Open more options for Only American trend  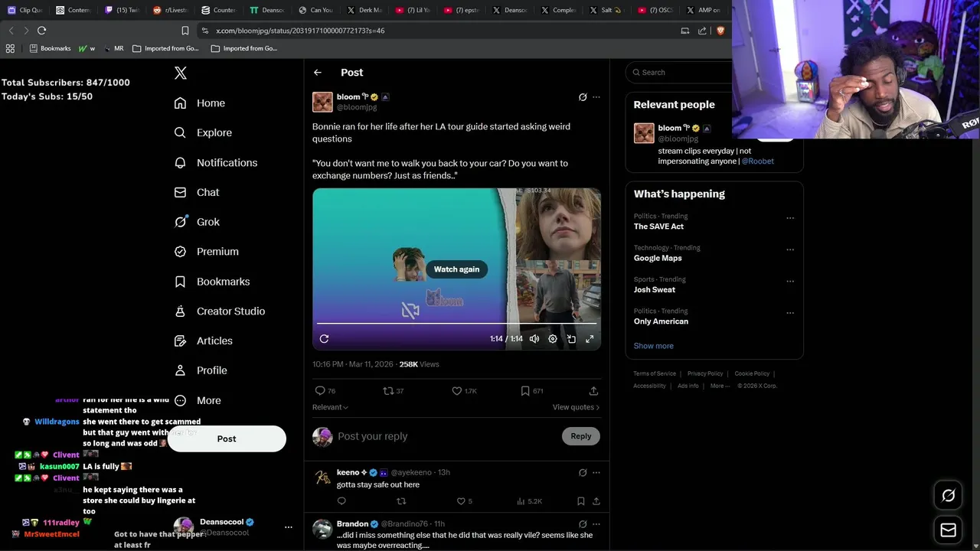[x=790, y=313]
